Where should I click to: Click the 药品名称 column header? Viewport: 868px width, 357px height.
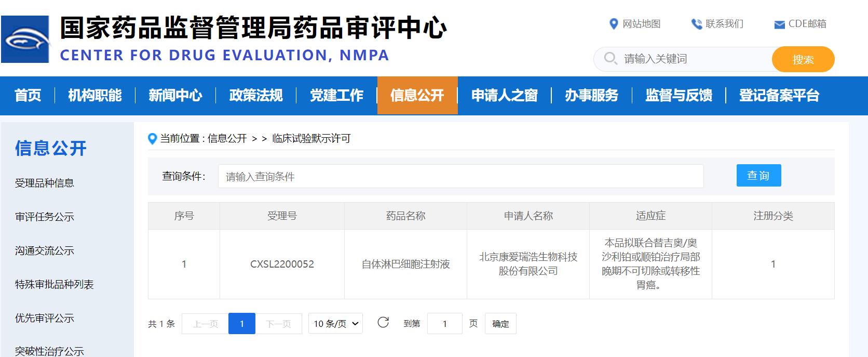point(405,216)
